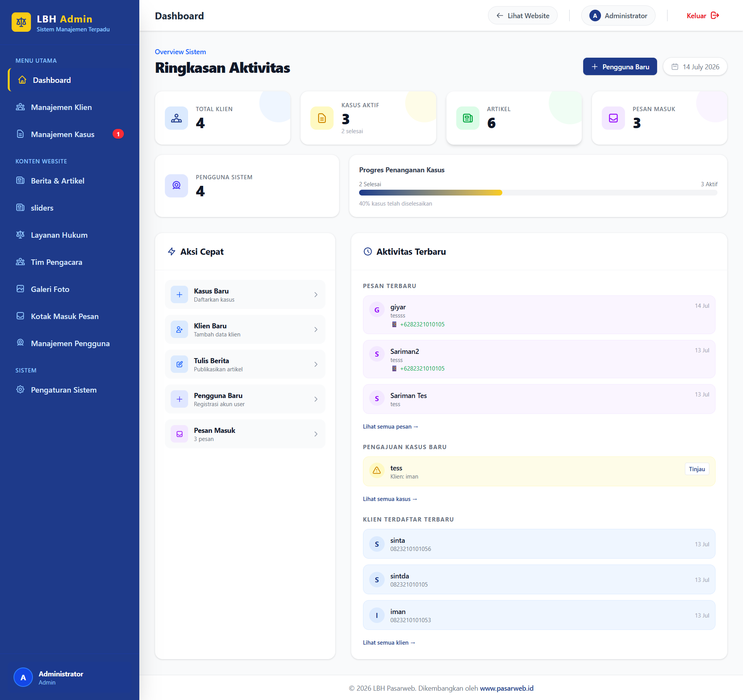743x700 pixels.
Task: Select the giyar message entry
Action: tap(539, 315)
